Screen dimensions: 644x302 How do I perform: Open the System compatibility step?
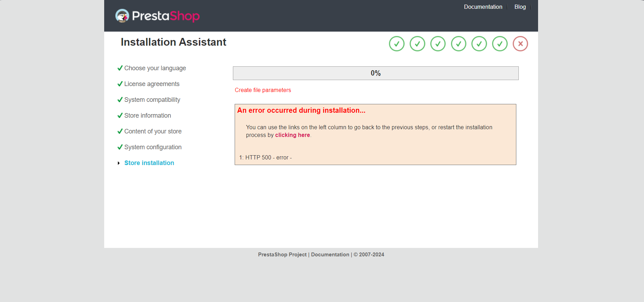[152, 100]
